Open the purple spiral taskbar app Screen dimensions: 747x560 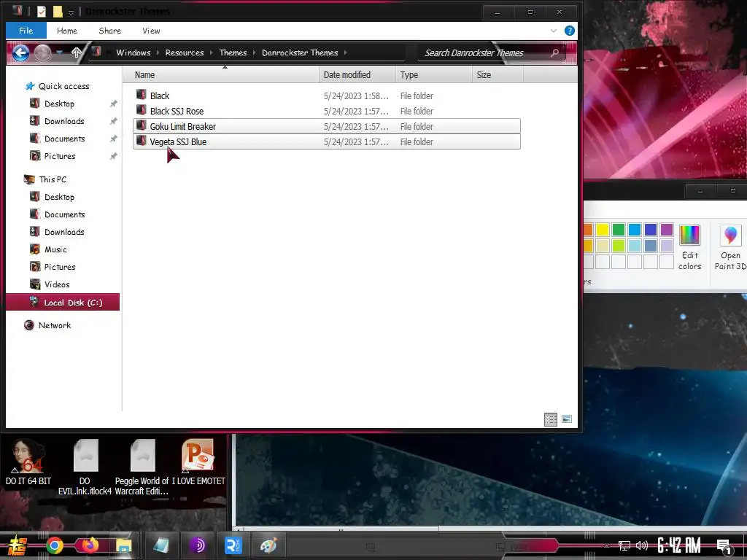(197, 545)
